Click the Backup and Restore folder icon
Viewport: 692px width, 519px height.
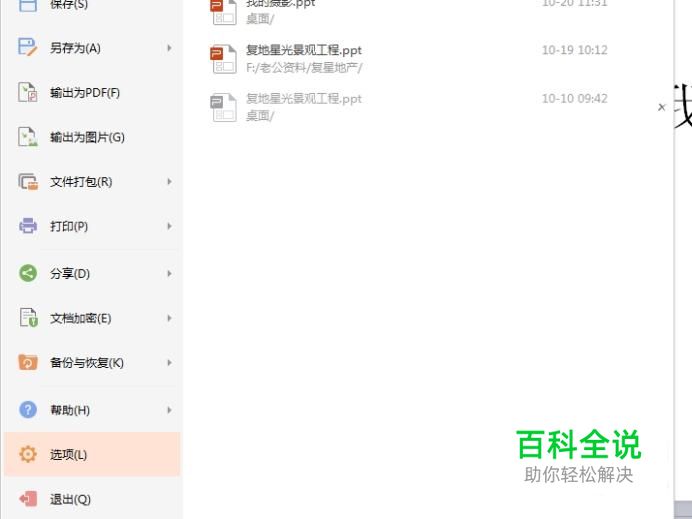(27, 362)
